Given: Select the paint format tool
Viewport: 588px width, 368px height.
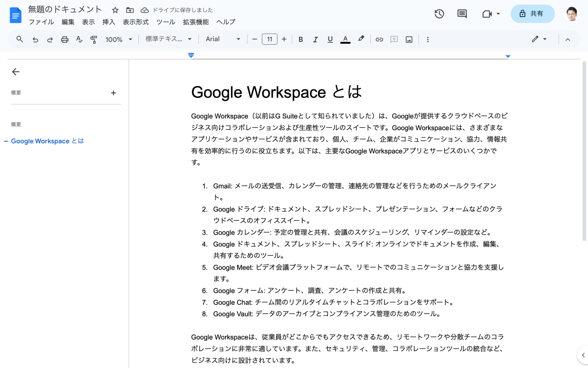Looking at the screenshot, I should tap(94, 40).
